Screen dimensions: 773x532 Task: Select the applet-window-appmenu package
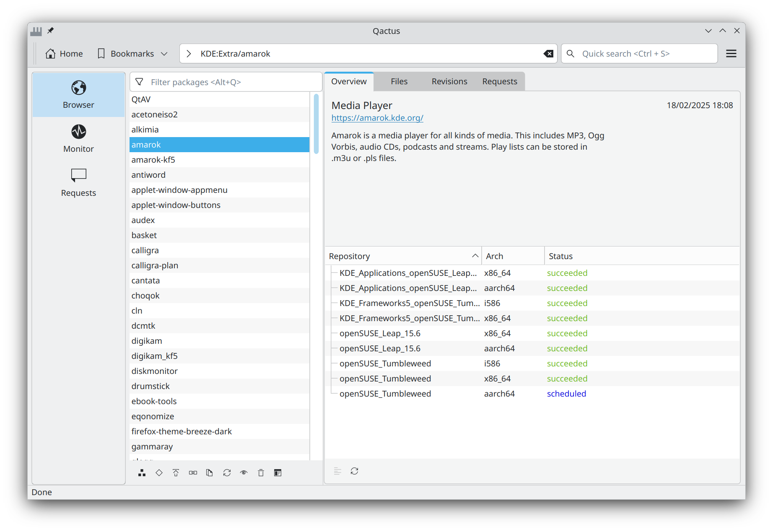(219, 190)
